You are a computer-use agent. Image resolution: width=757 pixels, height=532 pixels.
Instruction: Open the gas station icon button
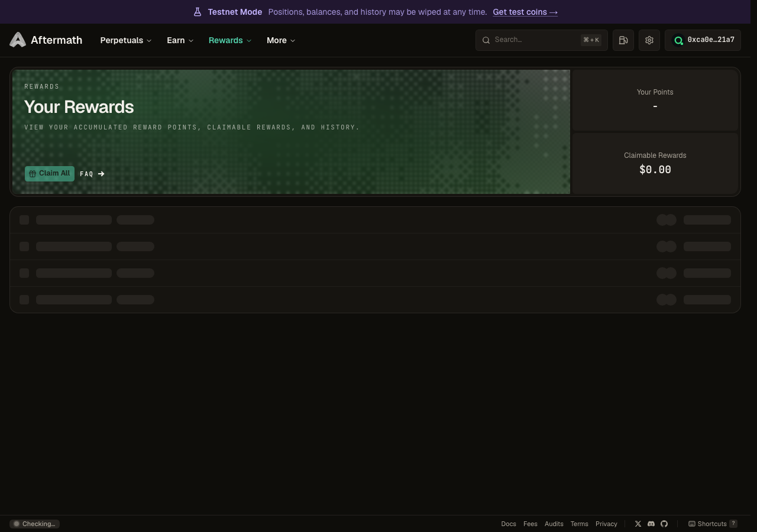point(623,40)
